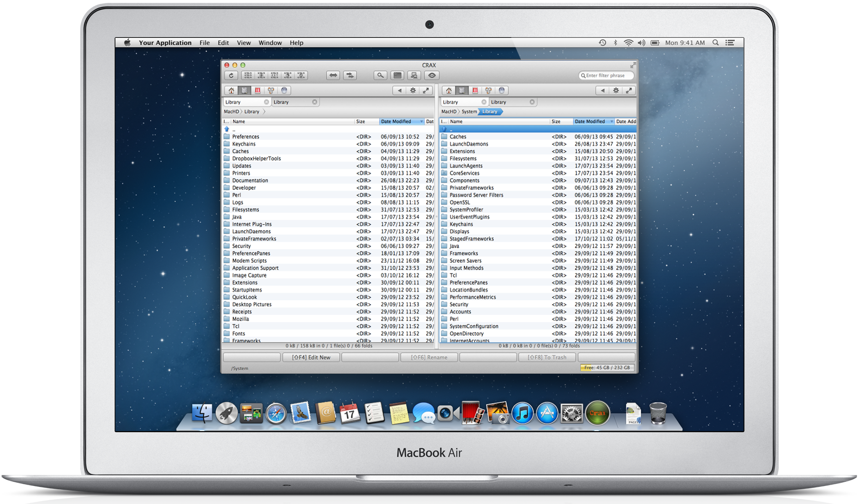Open the Window menu
Image resolution: width=864 pixels, height=504 pixels.
point(270,43)
